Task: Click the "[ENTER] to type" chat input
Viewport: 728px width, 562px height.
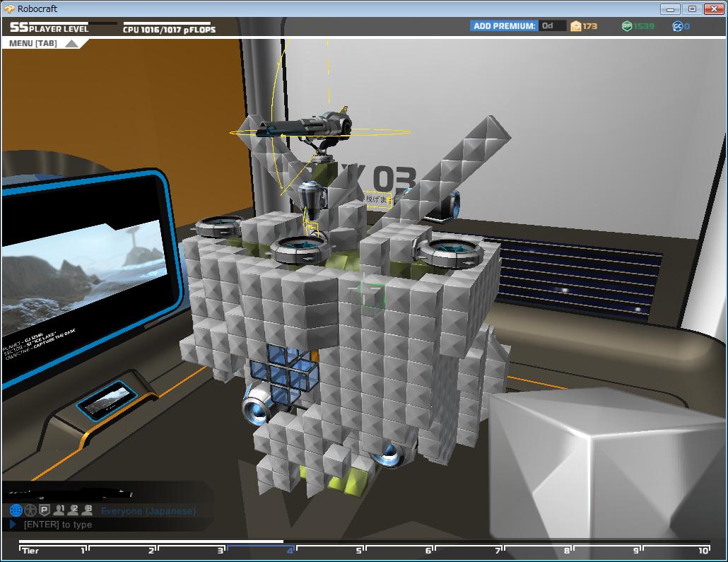Action: pyautogui.click(x=58, y=525)
